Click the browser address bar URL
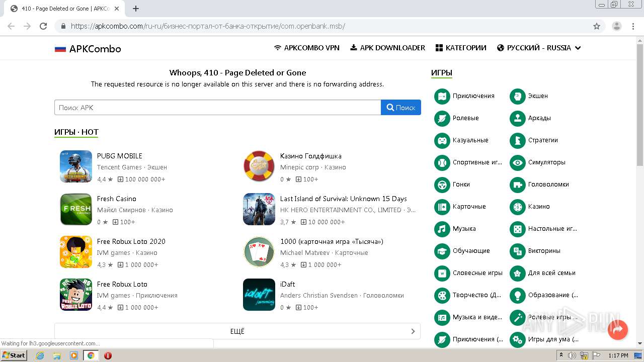 (x=208, y=26)
